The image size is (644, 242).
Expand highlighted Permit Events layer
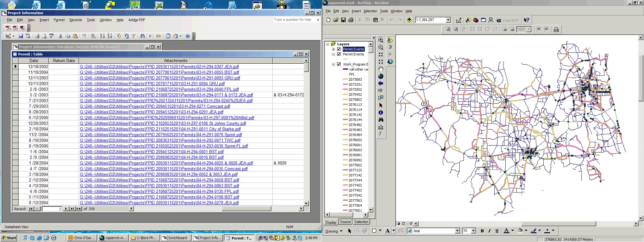333,49
